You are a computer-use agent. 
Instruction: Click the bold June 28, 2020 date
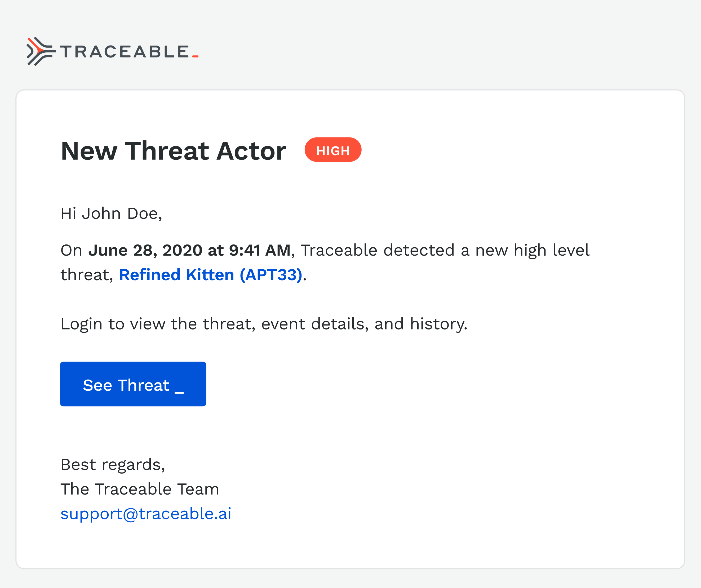pos(145,250)
